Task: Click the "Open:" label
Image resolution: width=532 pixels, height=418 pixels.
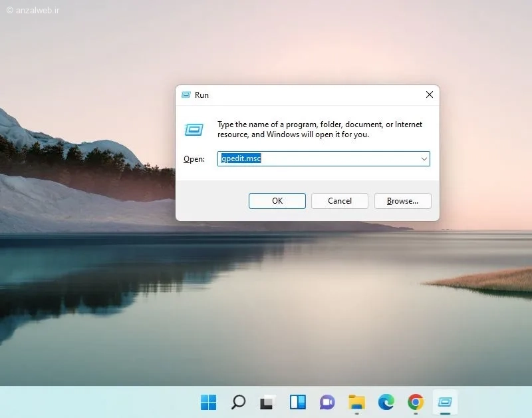Action: (x=194, y=160)
